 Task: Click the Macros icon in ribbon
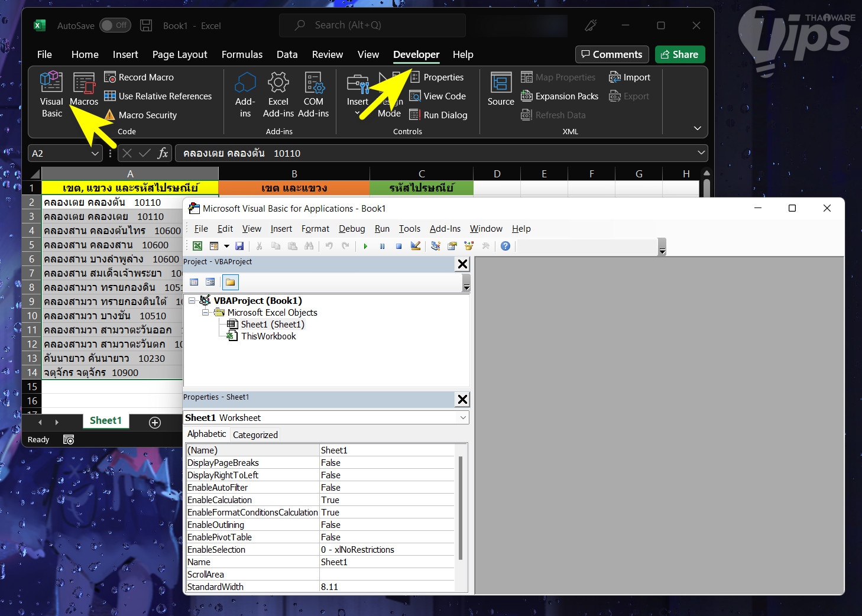click(x=84, y=84)
